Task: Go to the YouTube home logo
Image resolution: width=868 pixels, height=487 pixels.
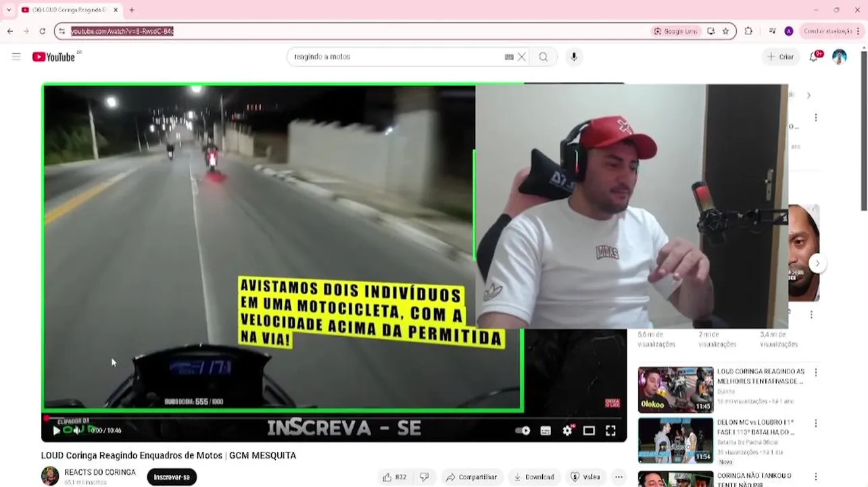Action: tap(53, 57)
